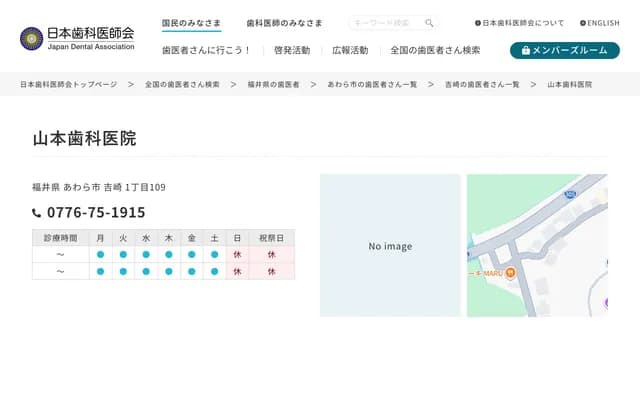
Task: Go to 福井県の歯医者 breadcrumb
Action: click(273, 85)
